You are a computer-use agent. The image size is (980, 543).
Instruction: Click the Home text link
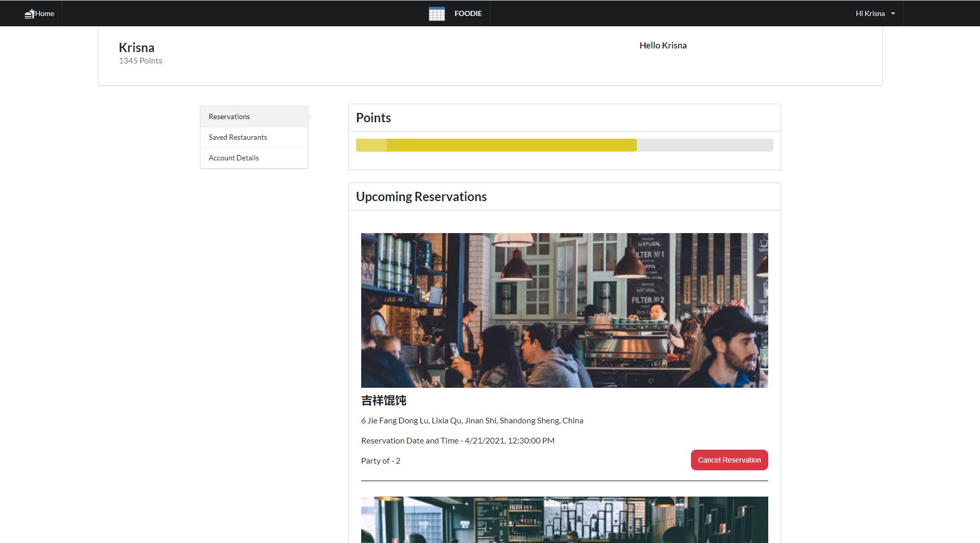(x=45, y=14)
